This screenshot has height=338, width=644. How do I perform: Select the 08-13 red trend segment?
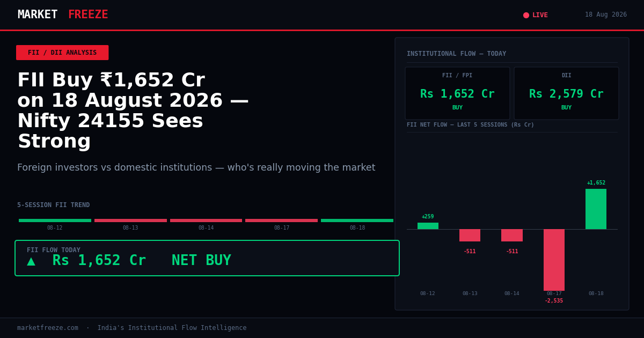tap(130, 221)
